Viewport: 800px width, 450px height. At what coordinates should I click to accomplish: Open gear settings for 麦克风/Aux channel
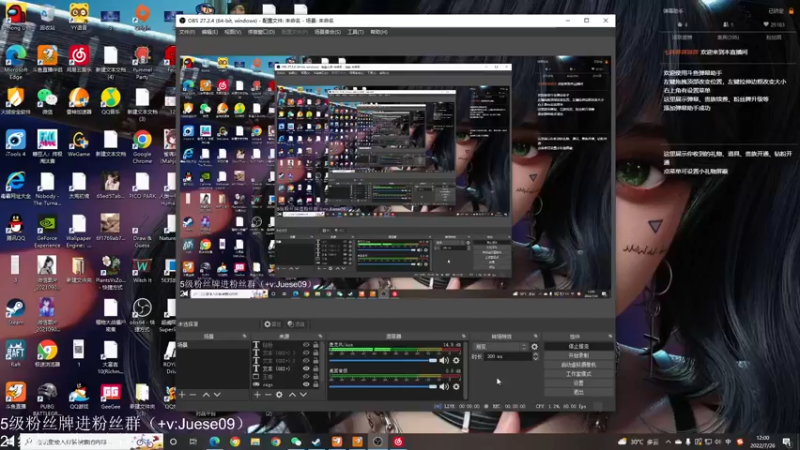[x=456, y=360]
